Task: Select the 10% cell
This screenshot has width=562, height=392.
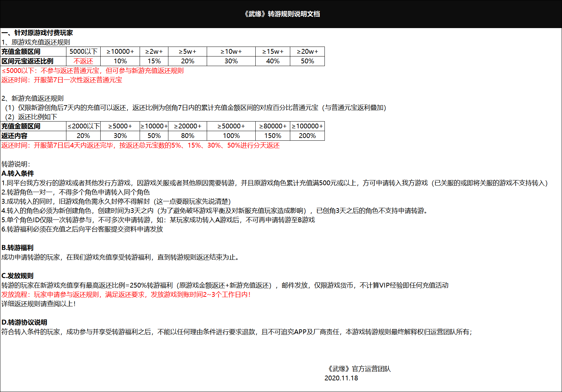Action: click(120, 61)
